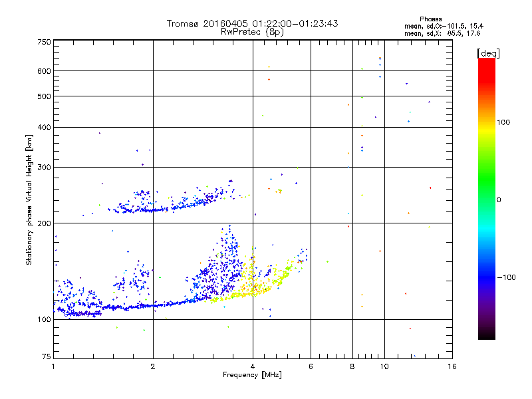Click the colorbar at the 100 tick

click(487, 122)
